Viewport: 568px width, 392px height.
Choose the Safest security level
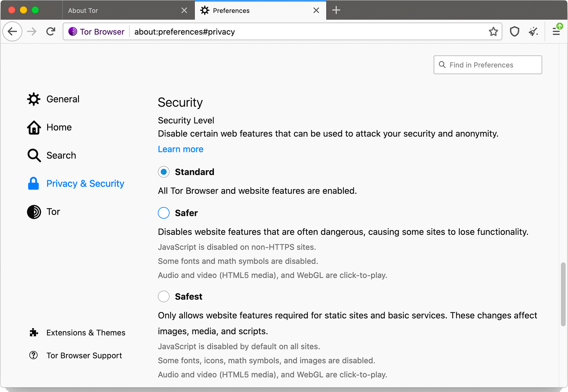164,296
